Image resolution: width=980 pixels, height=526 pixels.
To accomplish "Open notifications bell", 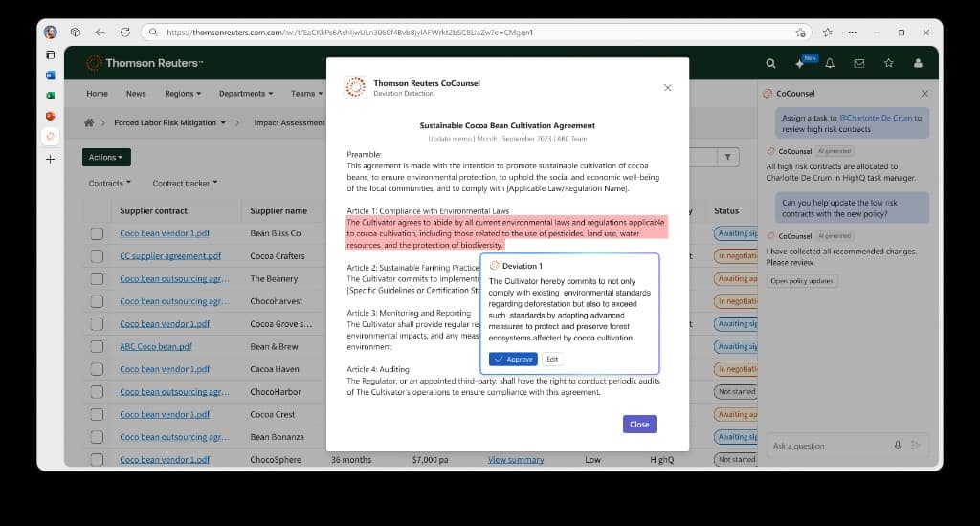I will 830,63.
